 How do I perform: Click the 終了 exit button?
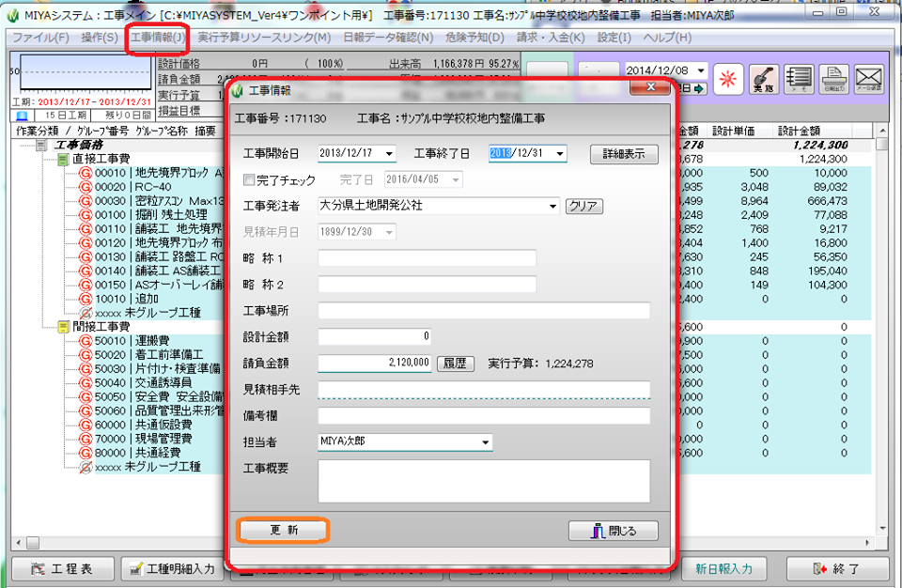click(836, 569)
